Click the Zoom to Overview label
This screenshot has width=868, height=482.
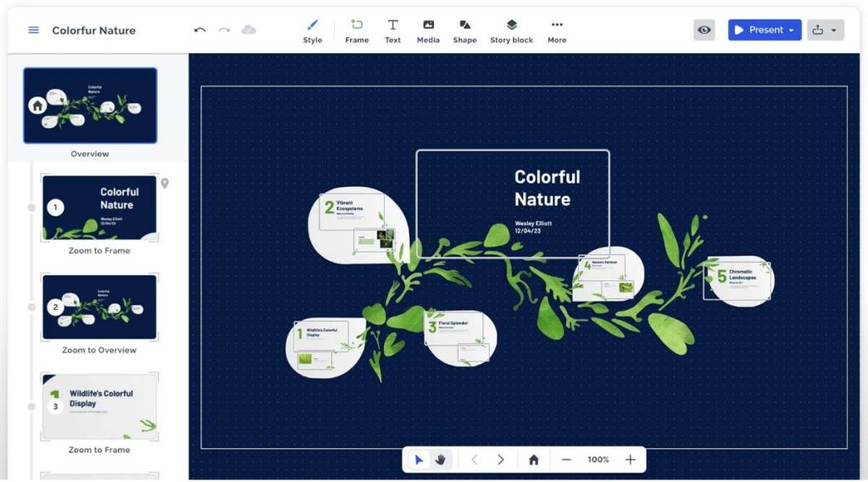pos(99,351)
